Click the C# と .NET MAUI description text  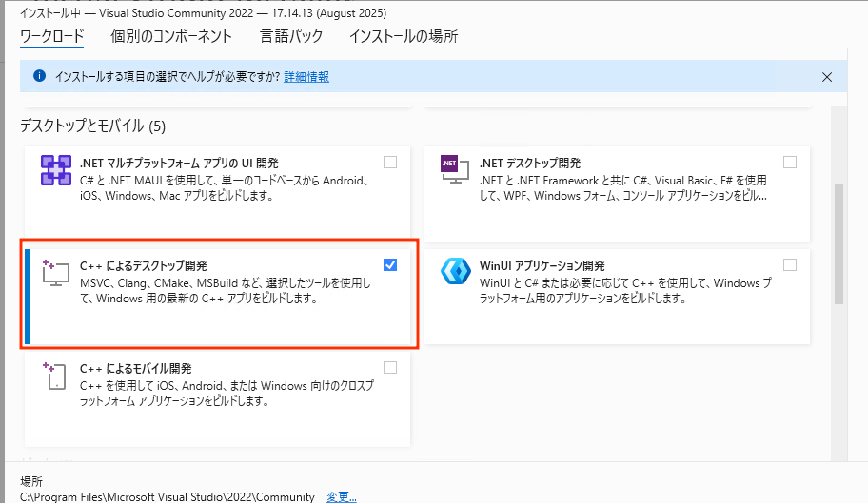click(225, 188)
